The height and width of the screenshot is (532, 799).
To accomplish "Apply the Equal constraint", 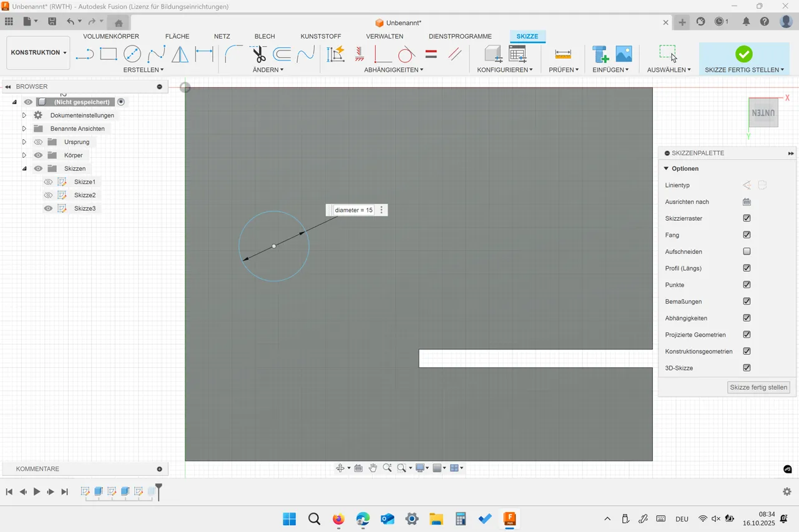I will click(x=431, y=54).
